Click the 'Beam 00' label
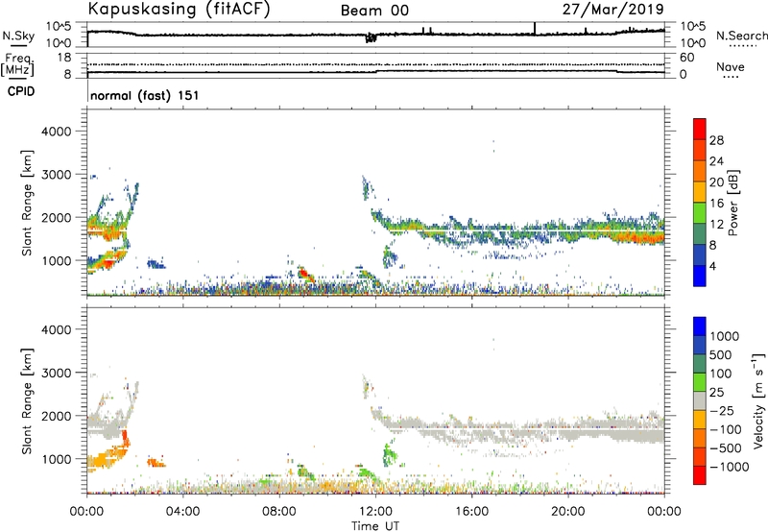 click(374, 11)
